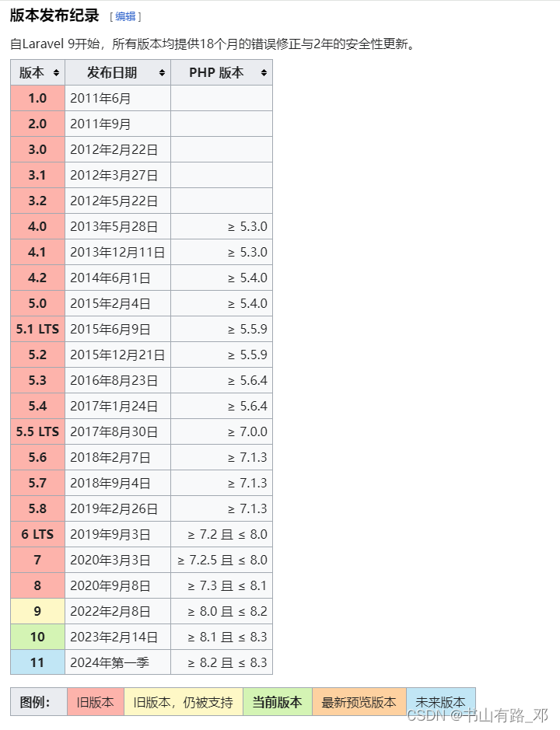Click release date 2015年6月9日

[110, 329]
